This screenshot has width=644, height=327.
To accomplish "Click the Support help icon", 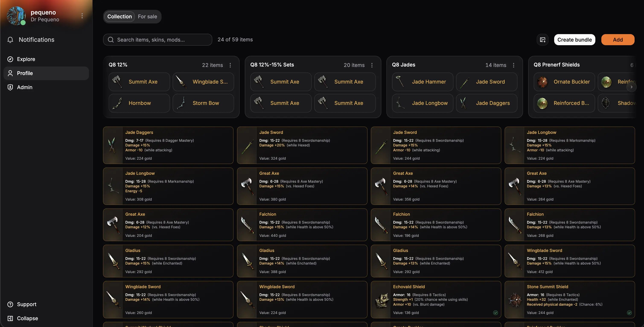I will point(10,304).
